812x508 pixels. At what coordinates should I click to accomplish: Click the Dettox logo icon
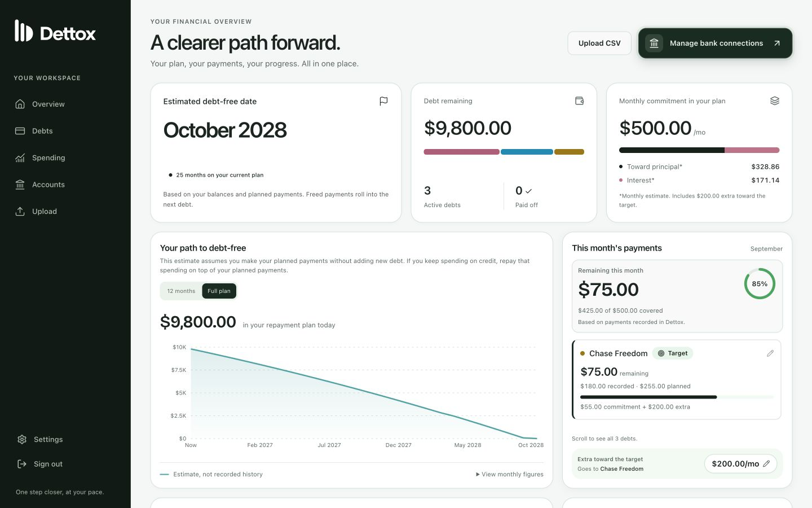coord(24,31)
